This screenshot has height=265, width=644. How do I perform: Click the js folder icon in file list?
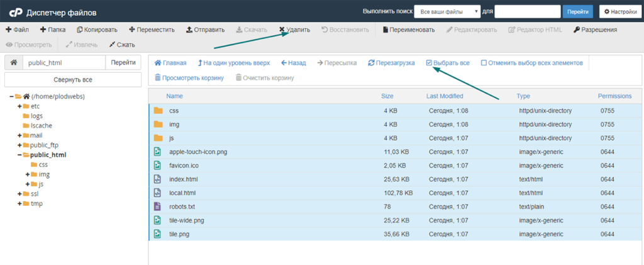[158, 138]
